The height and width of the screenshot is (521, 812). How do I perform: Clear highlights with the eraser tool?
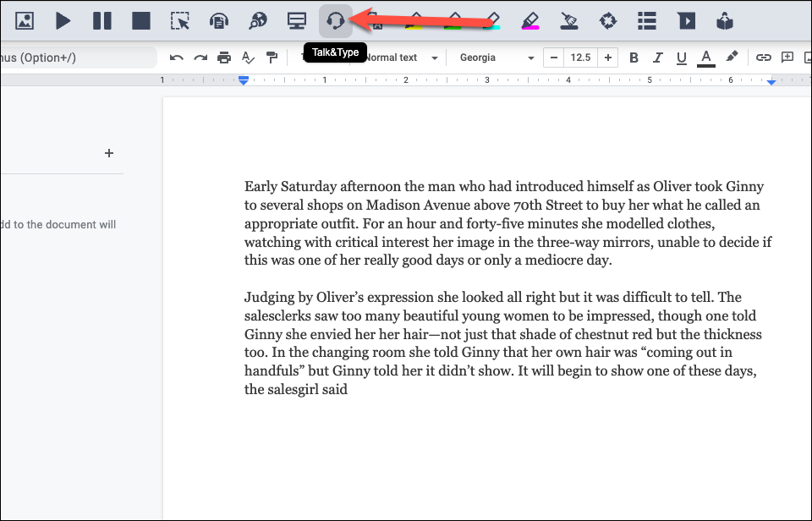pyautogui.click(x=569, y=21)
